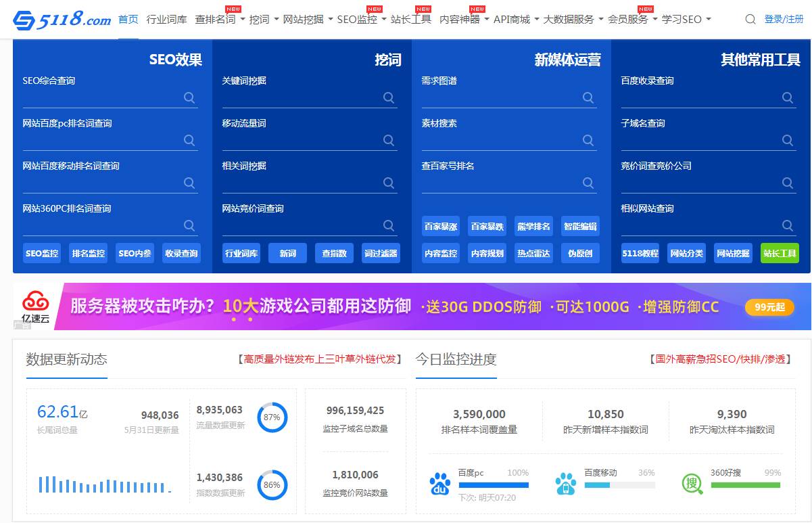Click search icon for 查百家号排名
Image resolution: width=812 pixels, height=523 pixels.
[588, 183]
